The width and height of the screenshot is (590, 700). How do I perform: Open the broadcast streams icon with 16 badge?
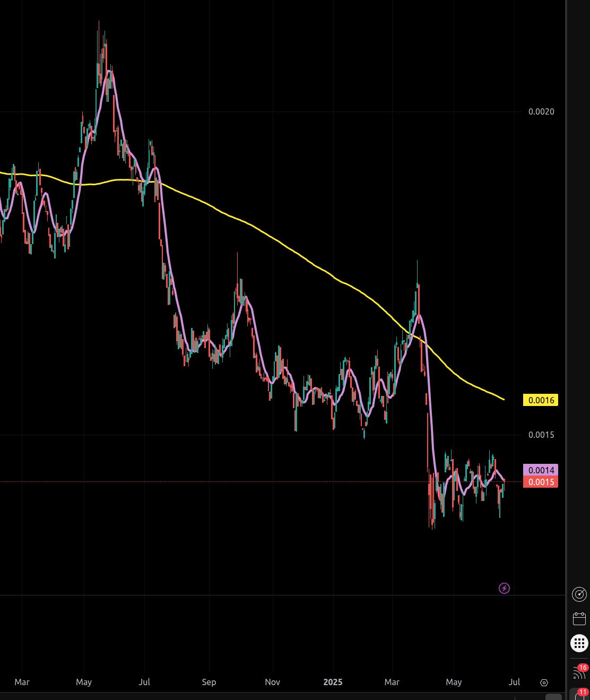(x=580, y=672)
